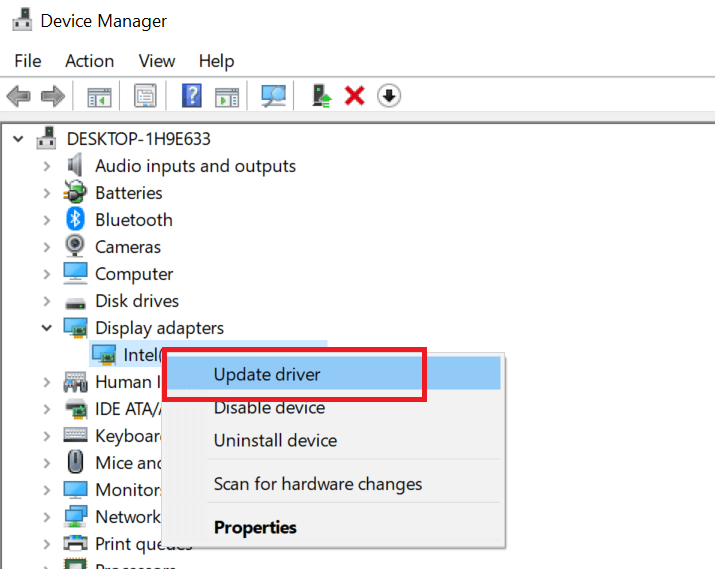Toggle the action pane toolbar icon
715x569 pixels.
[227, 97]
